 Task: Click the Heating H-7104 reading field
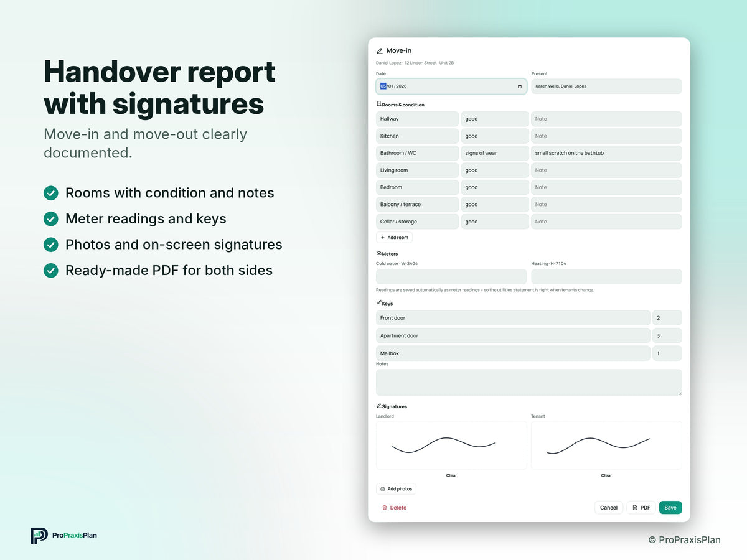coord(606,276)
